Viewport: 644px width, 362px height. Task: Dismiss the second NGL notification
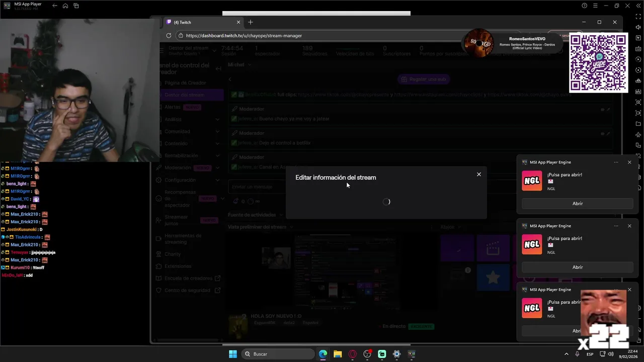coord(629,226)
